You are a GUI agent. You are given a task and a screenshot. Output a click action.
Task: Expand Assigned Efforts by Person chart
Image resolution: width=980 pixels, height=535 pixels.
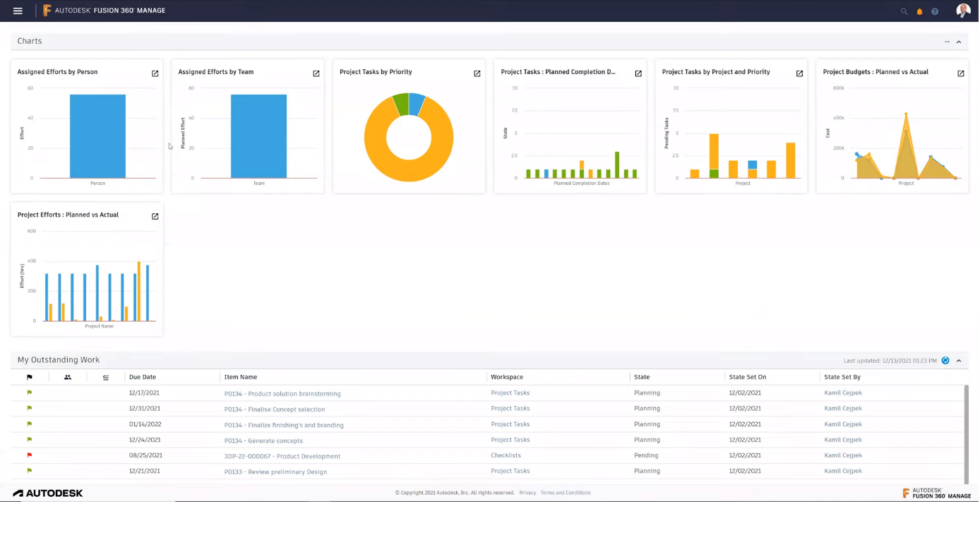(x=155, y=73)
